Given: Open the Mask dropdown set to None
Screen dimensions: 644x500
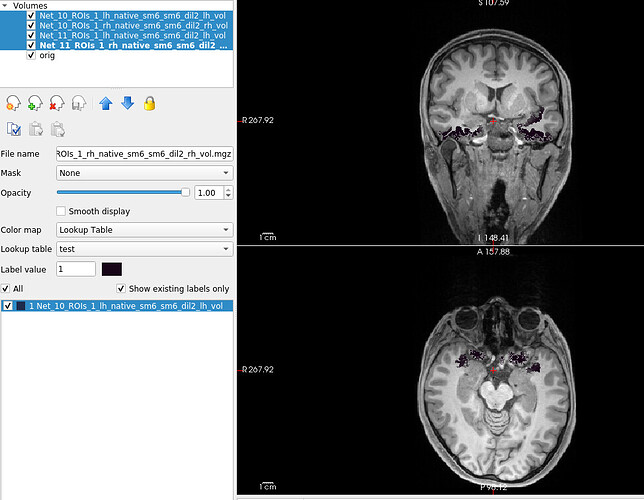Looking at the screenshot, I should tap(145, 173).
